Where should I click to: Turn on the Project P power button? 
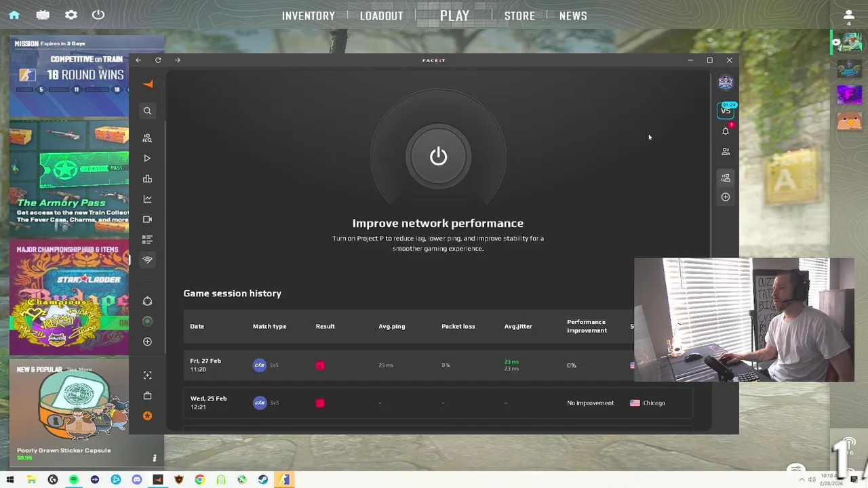438,157
